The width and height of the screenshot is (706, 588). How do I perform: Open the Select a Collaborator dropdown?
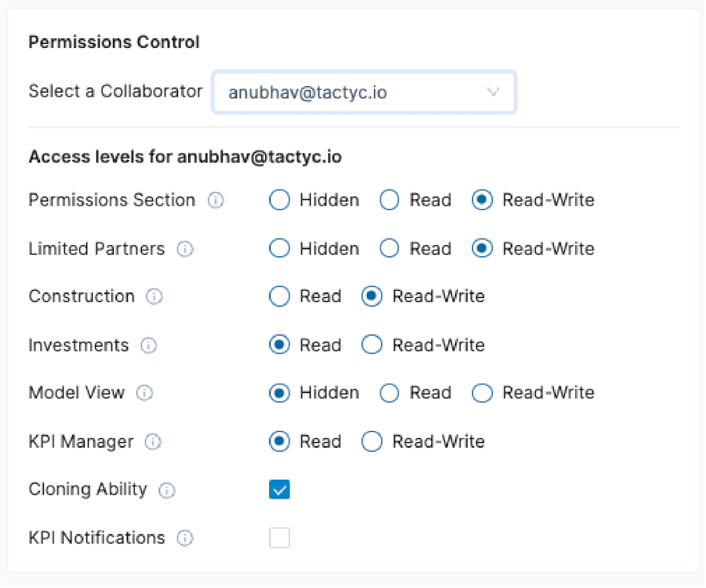364,93
